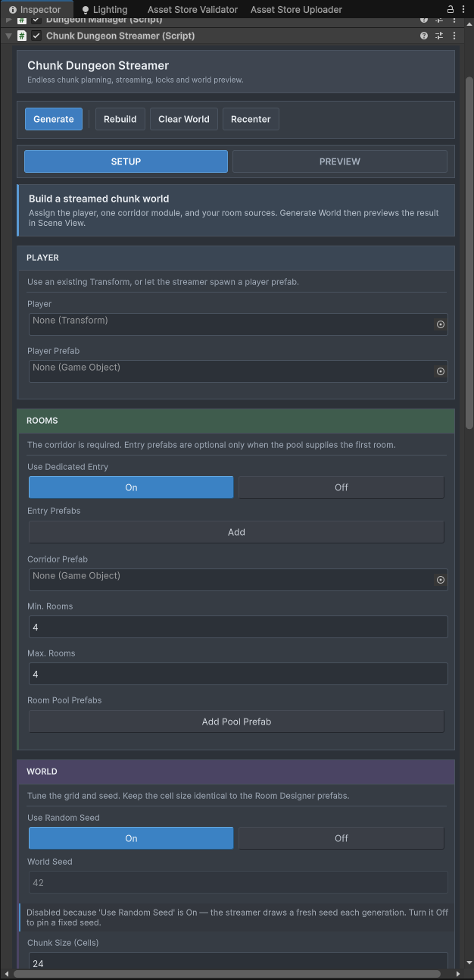Set Use Random Seed to Off
474x980 pixels.
[x=341, y=838]
